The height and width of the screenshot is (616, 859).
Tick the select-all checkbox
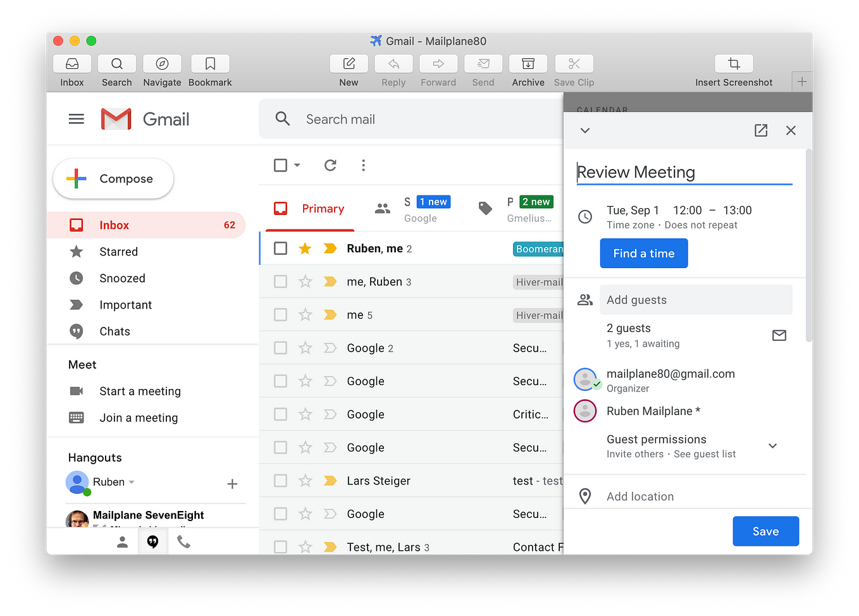pyautogui.click(x=280, y=165)
